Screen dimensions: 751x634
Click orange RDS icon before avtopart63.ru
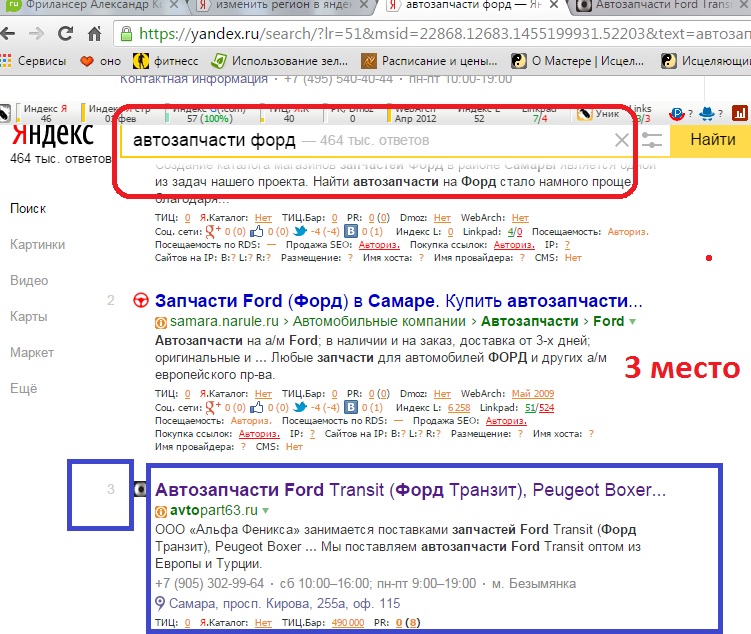pos(161,511)
